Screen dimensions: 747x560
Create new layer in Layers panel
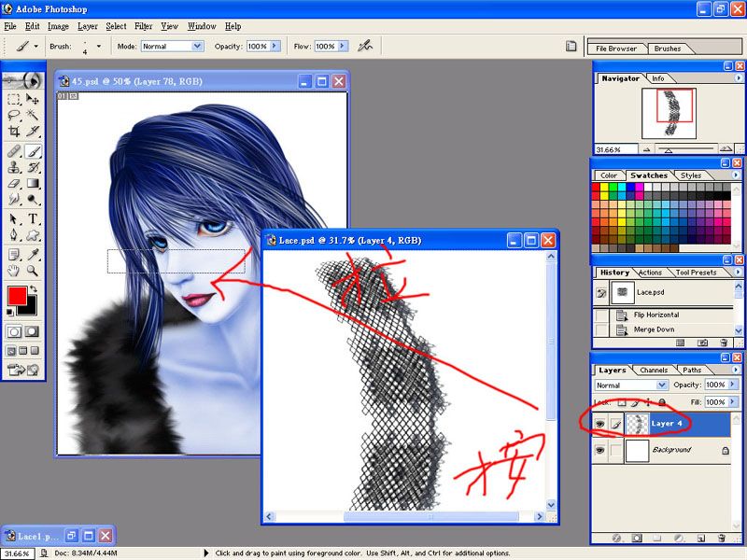click(x=701, y=539)
